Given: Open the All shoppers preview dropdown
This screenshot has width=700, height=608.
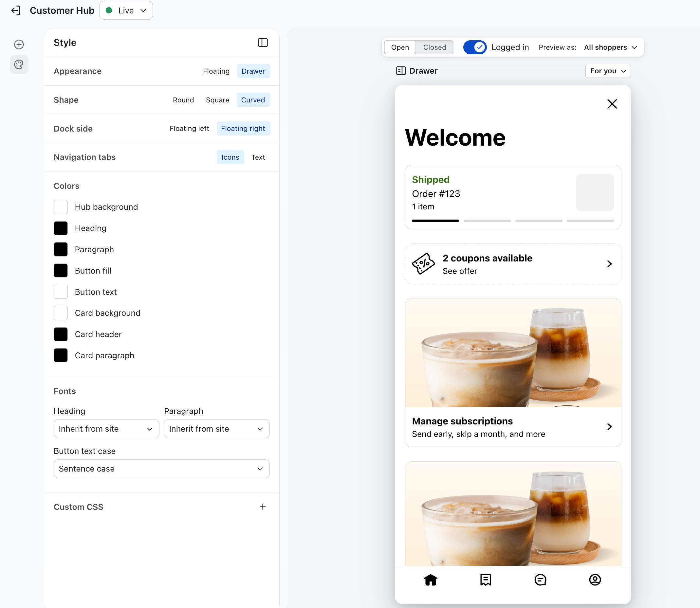Looking at the screenshot, I should pos(610,47).
